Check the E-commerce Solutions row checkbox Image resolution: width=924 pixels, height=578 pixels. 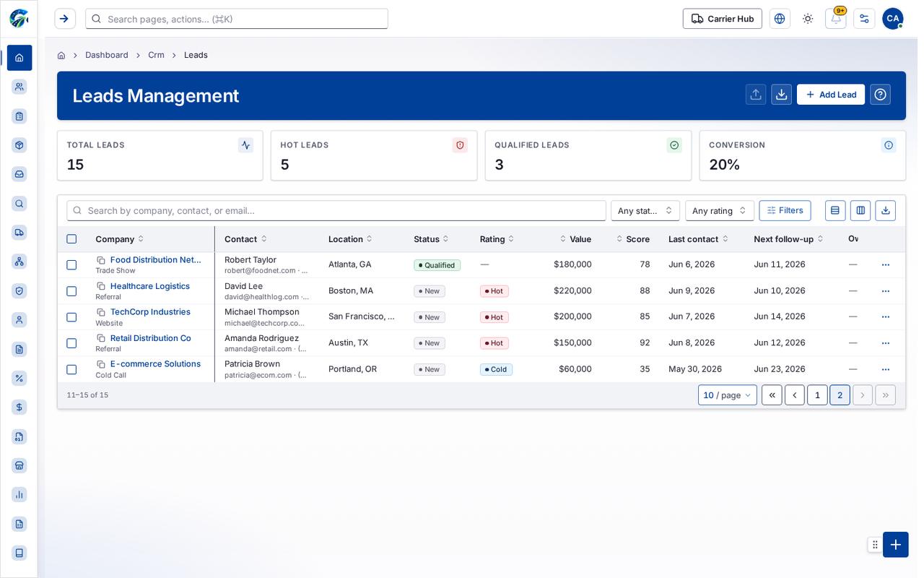(71, 369)
